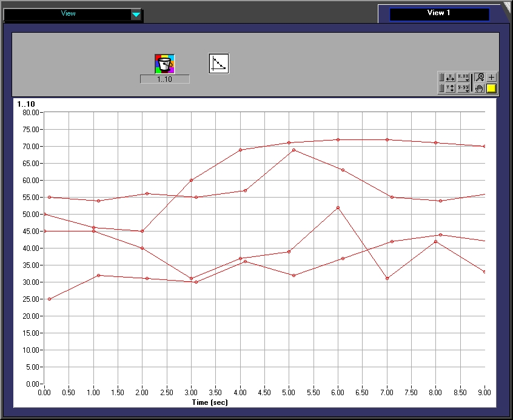
Task: Click the line graph type icon
Action: pyautogui.click(x=218, y=64)
